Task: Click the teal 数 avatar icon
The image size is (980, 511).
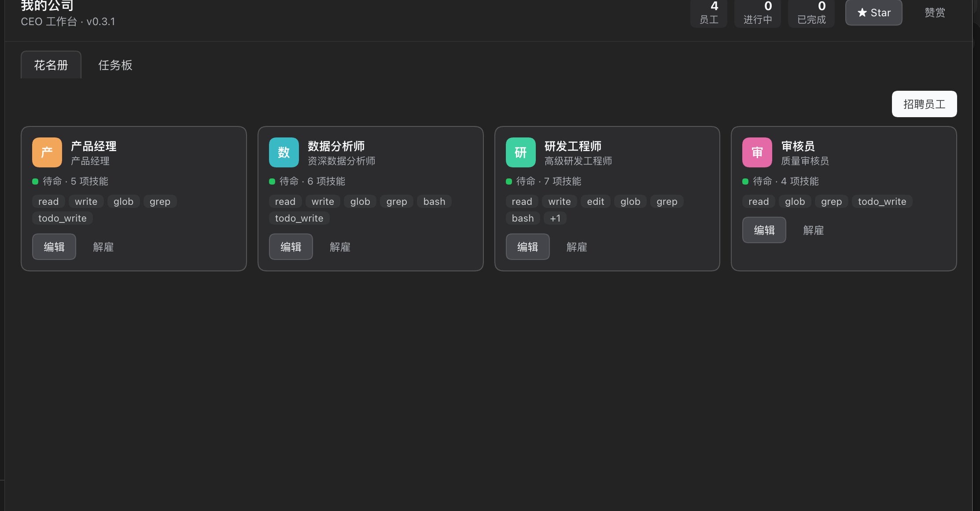Action: [284, 152]
